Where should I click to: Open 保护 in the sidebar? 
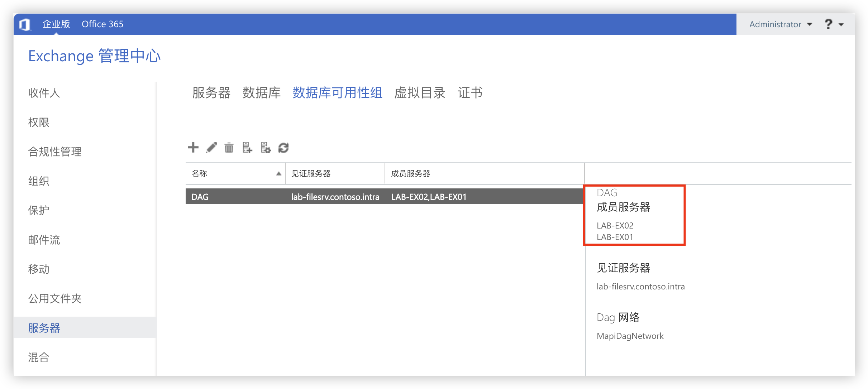pos(39,210)
